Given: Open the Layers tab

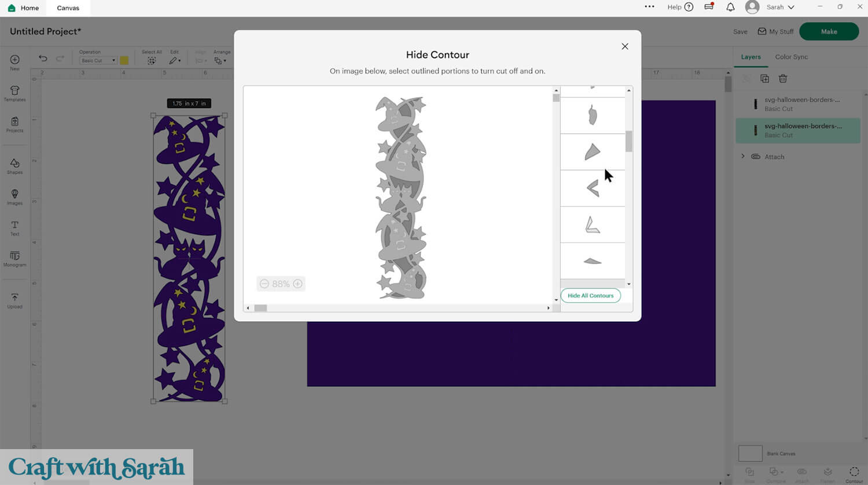Looking at the screenshot, I should tap(751, 57).
